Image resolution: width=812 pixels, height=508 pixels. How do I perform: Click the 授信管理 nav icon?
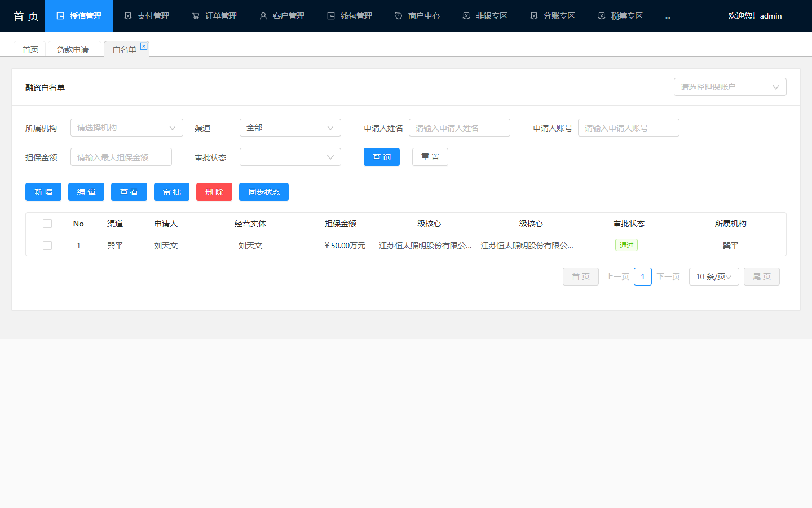click(60, 16)
